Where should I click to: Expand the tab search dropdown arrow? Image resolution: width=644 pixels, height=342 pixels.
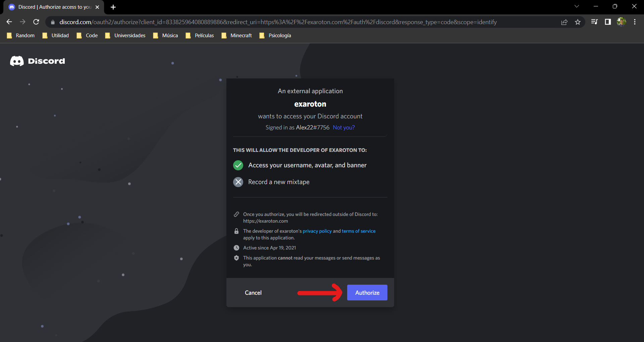click(577, 6)
